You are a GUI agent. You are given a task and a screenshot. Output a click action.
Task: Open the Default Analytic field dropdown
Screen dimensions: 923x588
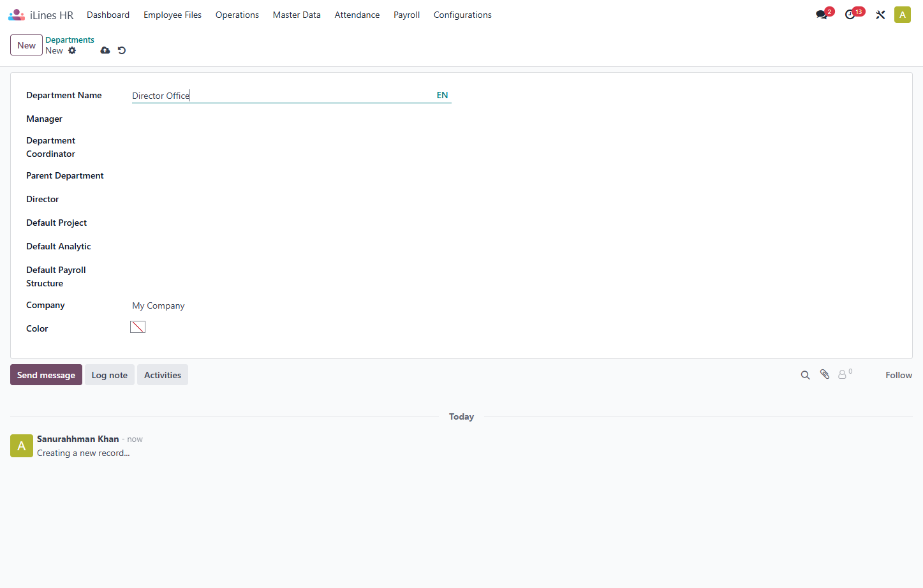(x=292, y=247)
